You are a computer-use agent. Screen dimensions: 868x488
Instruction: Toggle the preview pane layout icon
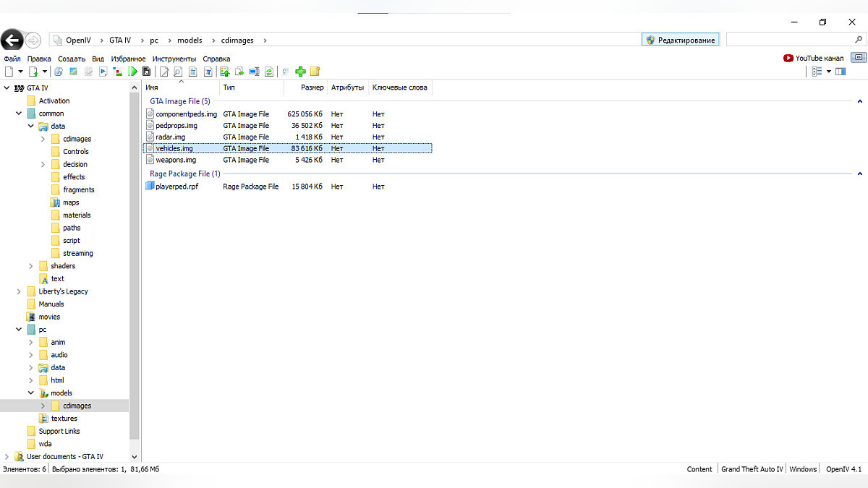(841, 72)
